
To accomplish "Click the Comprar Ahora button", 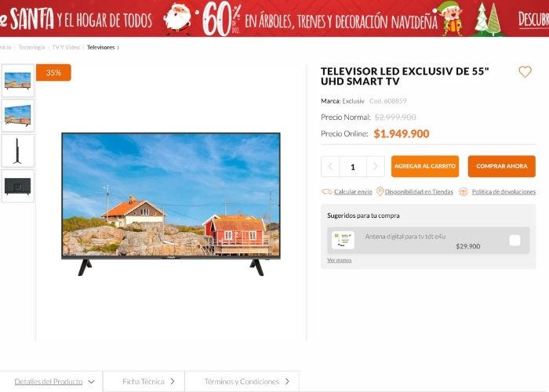I will pyautogui.click(x=502, y=166).
